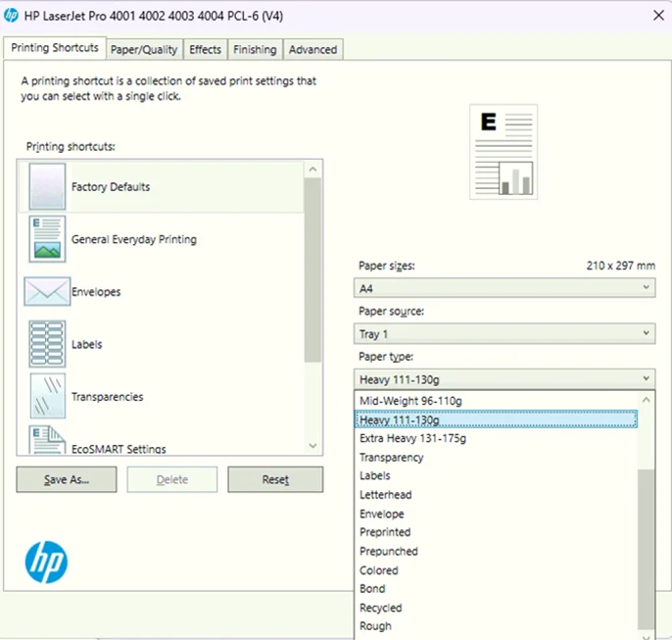Switch to the Paper/Quality tab
Image resolution: width=672 pixels, height=640 pixels.
tap(144, 50)
